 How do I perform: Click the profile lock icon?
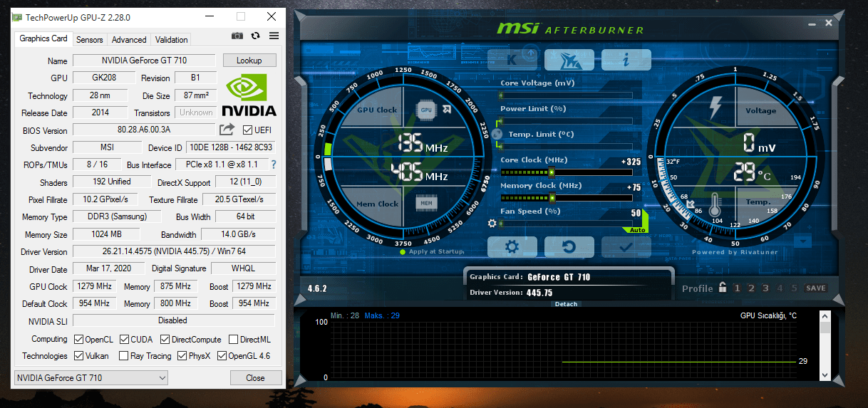[723, 288]
